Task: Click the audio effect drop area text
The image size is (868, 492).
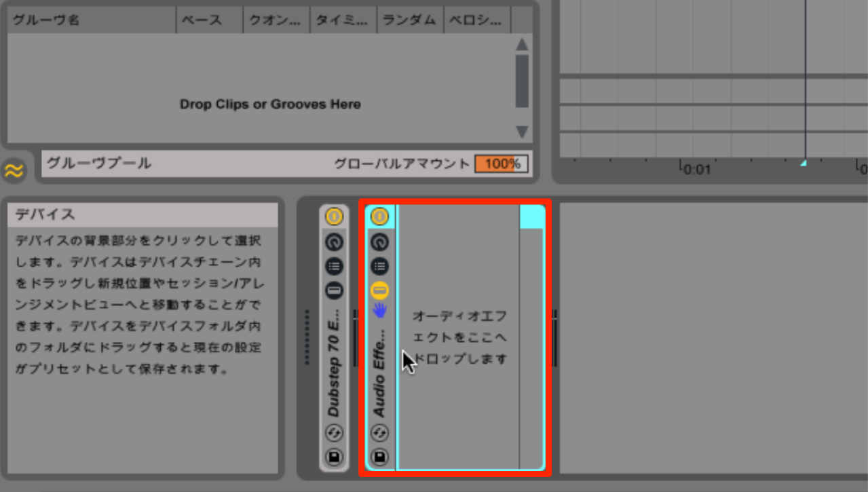Action: [459, 337]
